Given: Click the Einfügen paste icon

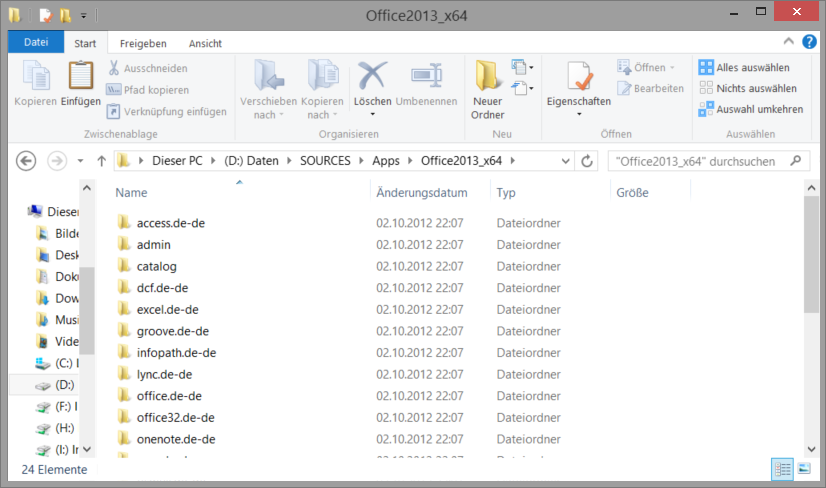Looking at the screenshot, I should [81, 75].
